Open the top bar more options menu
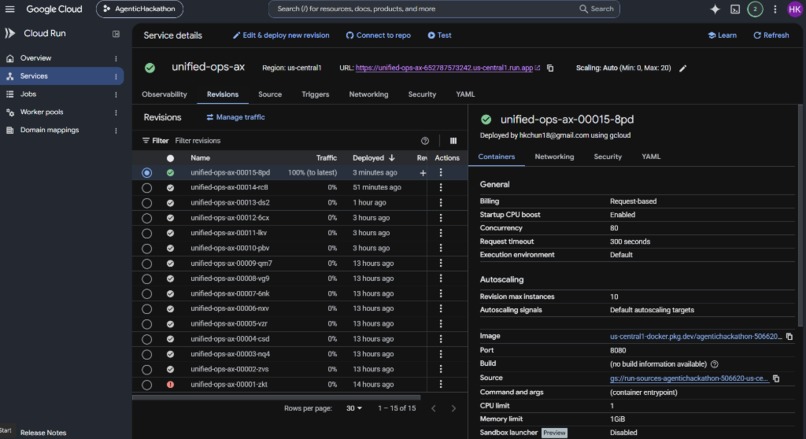806x439 pixels. tap(775, 9)
